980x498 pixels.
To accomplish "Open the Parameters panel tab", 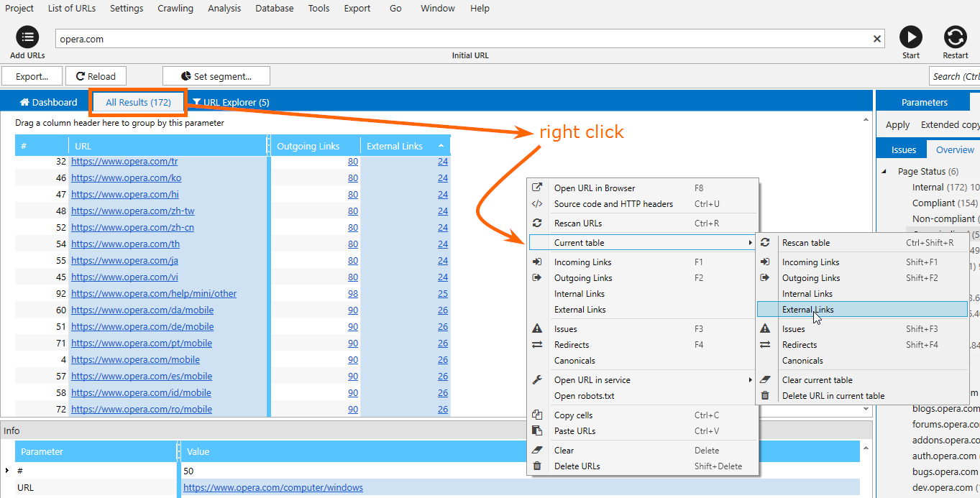I will tap(925, 102).
